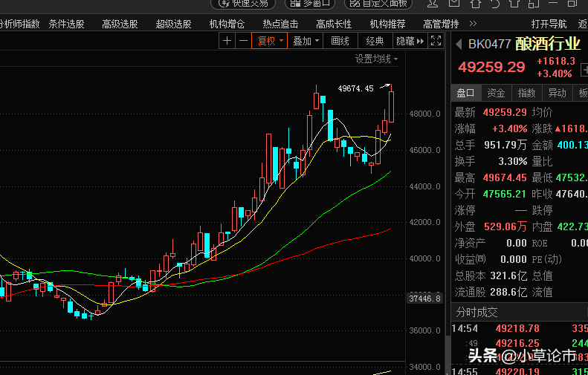Click 隐藏 to collapse side panel
Screen dimensions: 588x375
tap(410, 41)
